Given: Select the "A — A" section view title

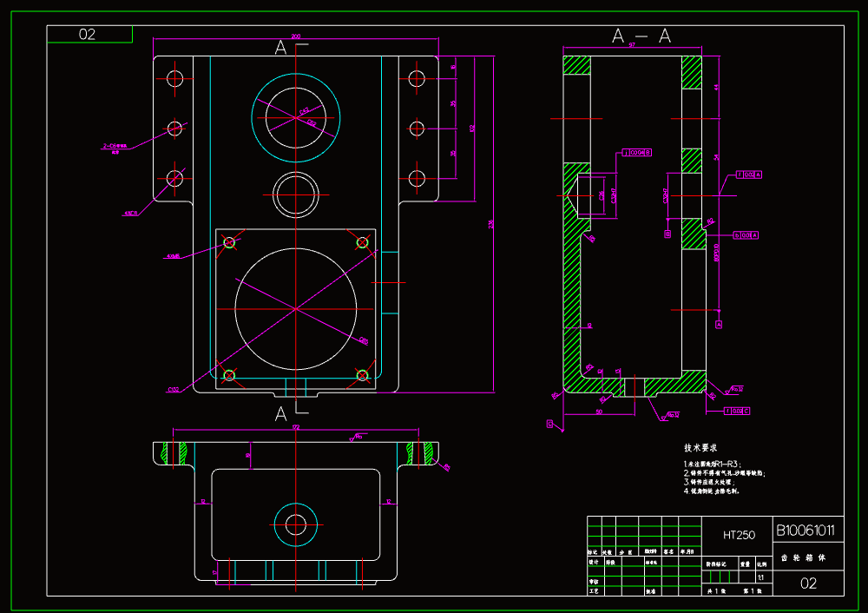Looking at the screenshot, I should coord(641,36).
